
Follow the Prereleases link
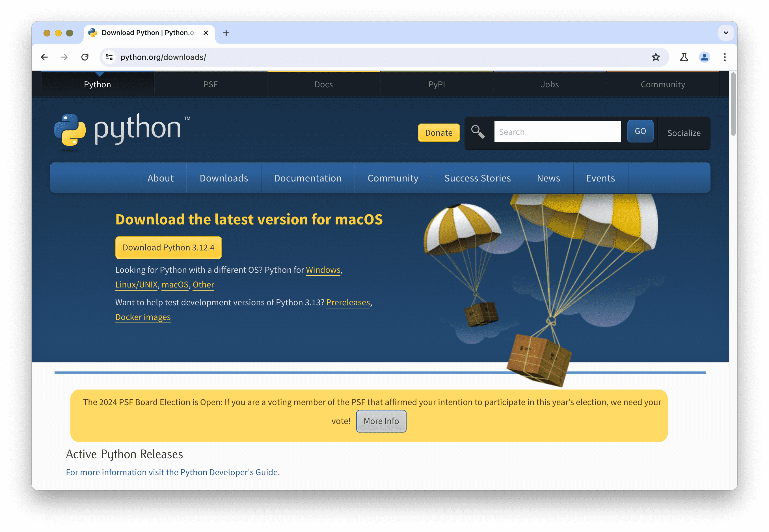click(348, 302)
